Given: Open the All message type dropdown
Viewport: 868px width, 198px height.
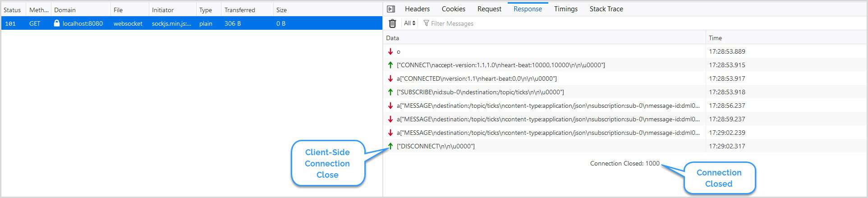Looking at the screenshot, I should tap(409, 23).
